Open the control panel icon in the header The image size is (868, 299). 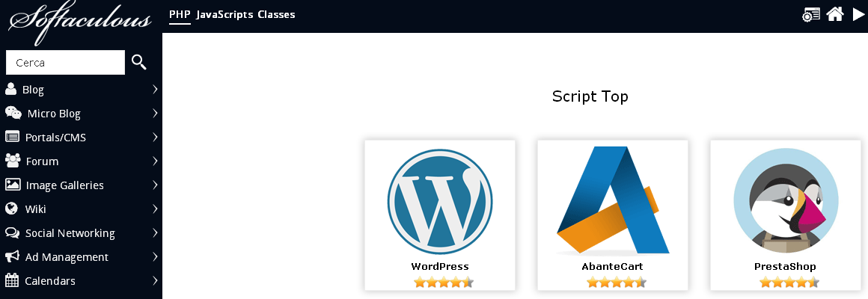(x=811, y=14)
